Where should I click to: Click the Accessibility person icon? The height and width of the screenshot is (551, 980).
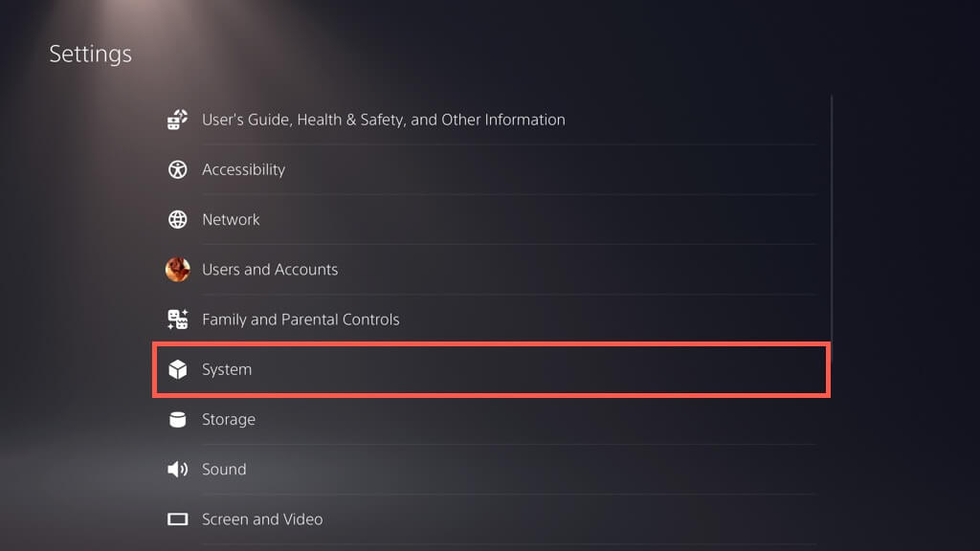click(x=178, y=170)
